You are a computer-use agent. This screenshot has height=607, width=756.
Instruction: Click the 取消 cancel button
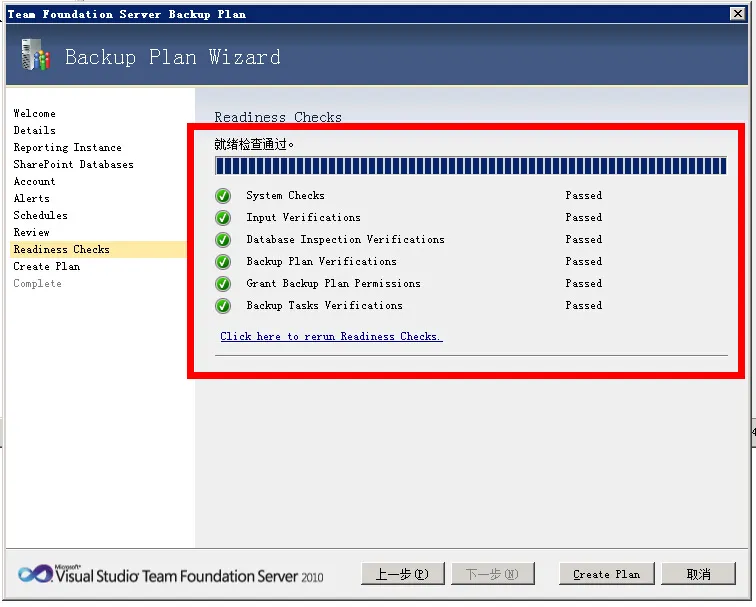pos(698,574)
